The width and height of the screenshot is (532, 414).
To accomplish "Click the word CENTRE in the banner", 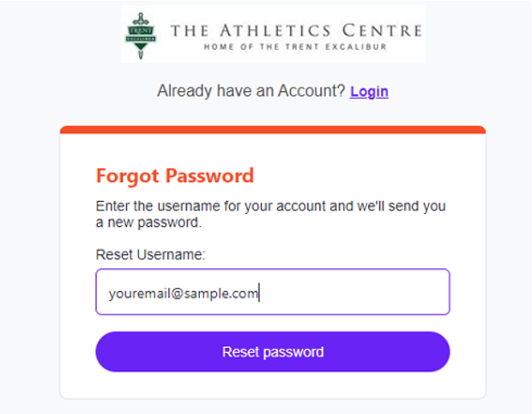I will 389,30.
